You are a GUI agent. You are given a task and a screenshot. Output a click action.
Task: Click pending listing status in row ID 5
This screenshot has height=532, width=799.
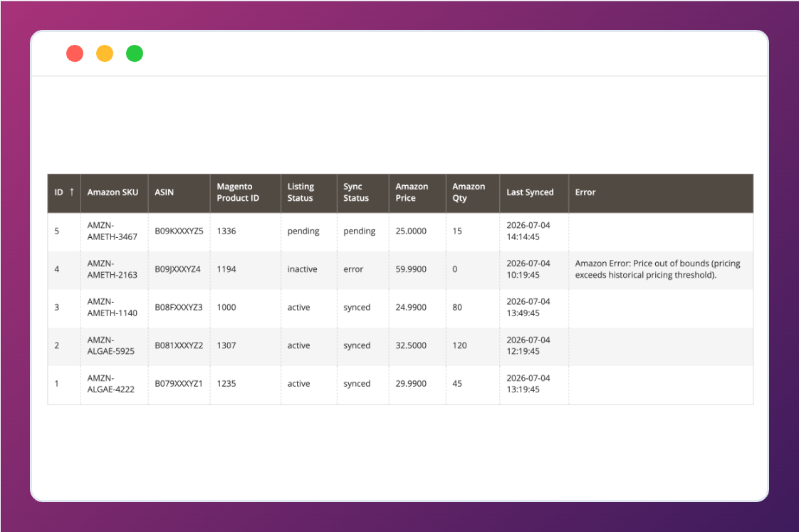tap(303, 231)
